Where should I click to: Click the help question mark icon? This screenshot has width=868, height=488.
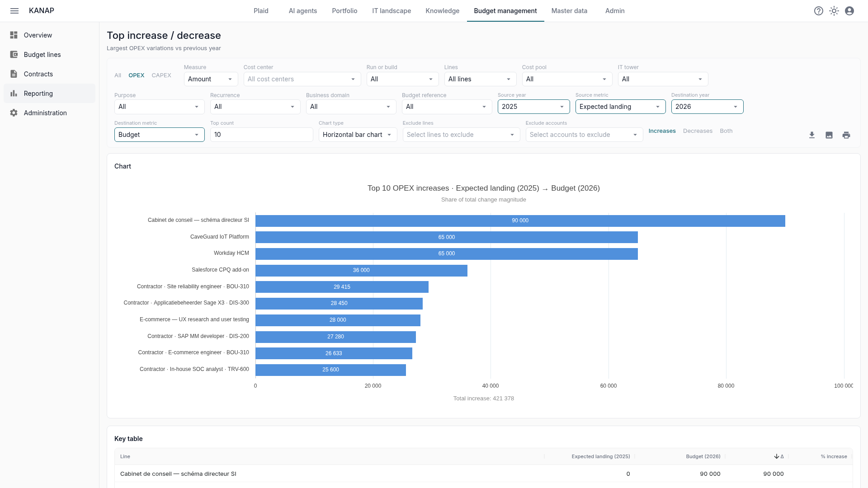(x=819, y=11)
